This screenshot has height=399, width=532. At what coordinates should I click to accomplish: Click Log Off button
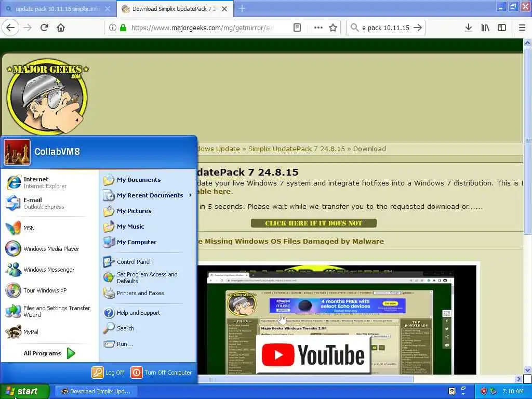[108, 373]
